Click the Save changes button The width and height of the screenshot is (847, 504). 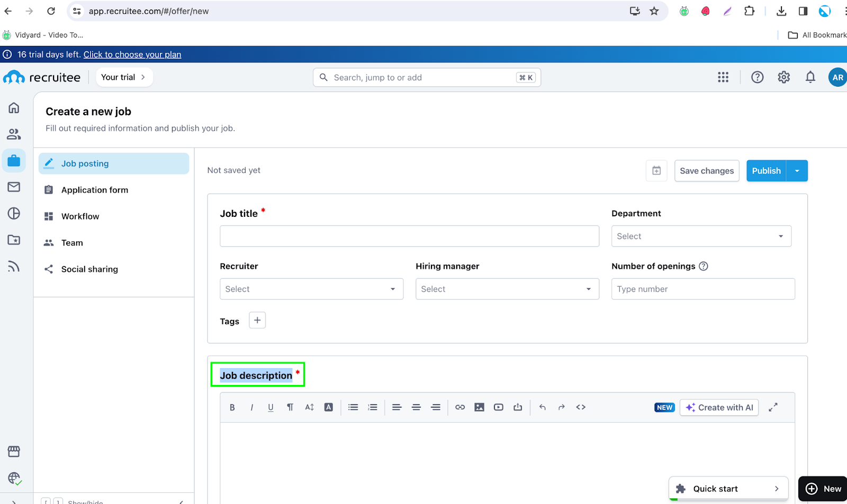click(706, 171)
